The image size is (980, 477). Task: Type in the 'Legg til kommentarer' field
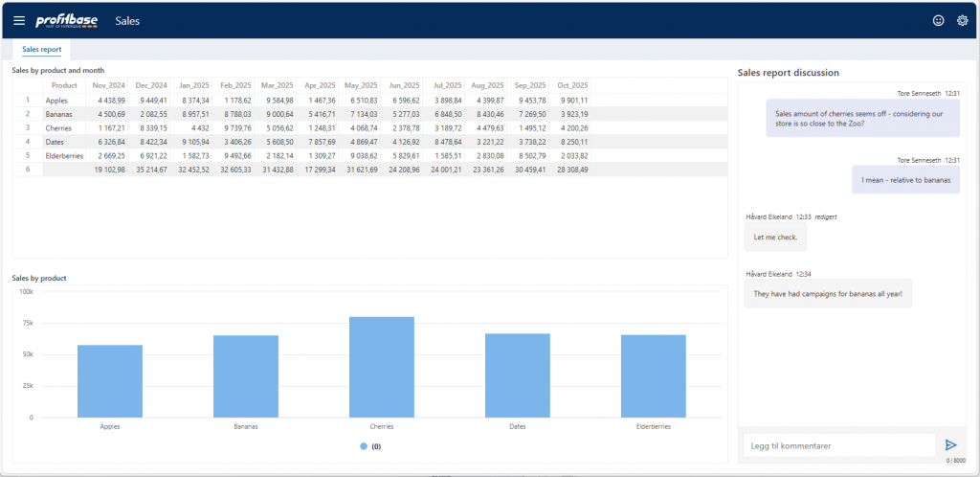click(838, 445)
